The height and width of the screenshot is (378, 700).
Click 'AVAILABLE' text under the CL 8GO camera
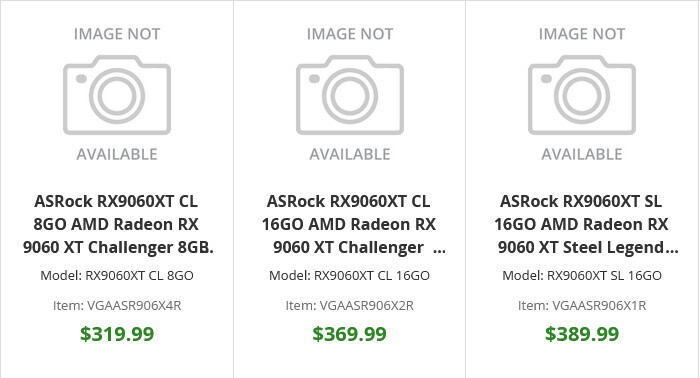[117, 154]
